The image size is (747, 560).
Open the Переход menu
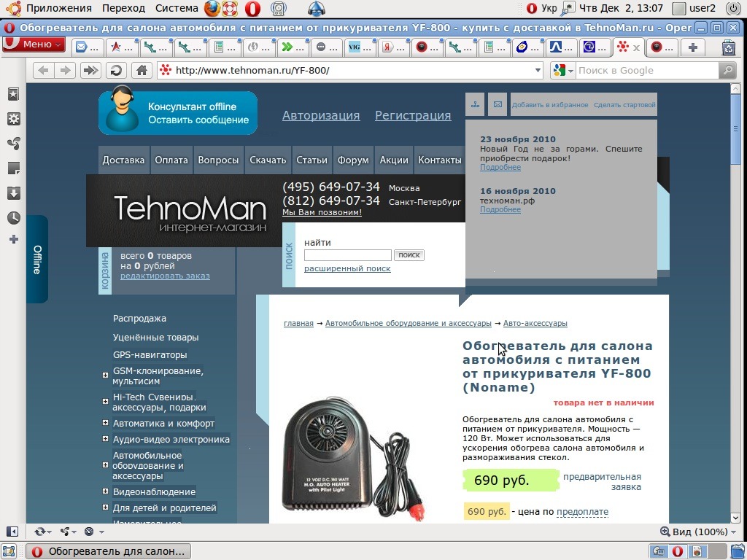pyautogui.click(x=123, y=8)
